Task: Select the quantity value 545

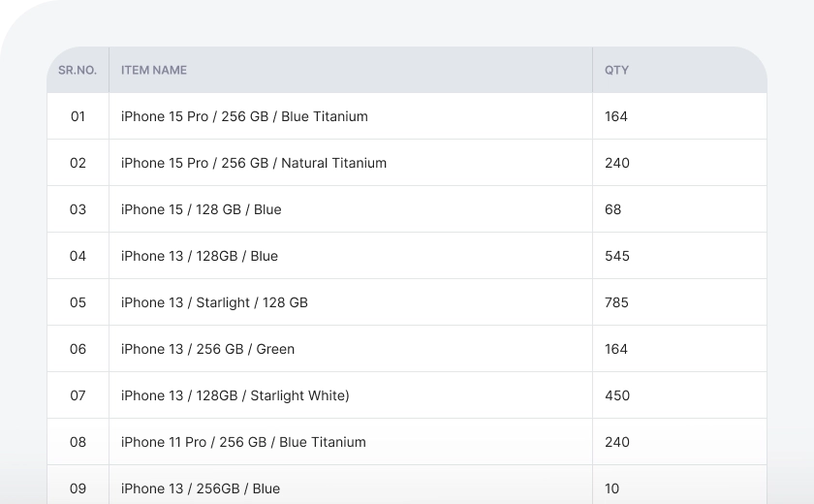Action: 617,256
